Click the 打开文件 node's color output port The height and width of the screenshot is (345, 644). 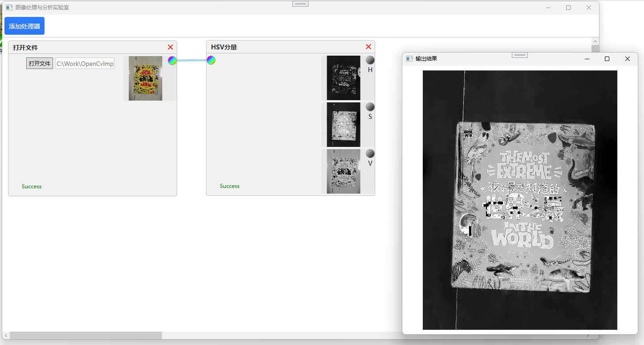(172, 61)
